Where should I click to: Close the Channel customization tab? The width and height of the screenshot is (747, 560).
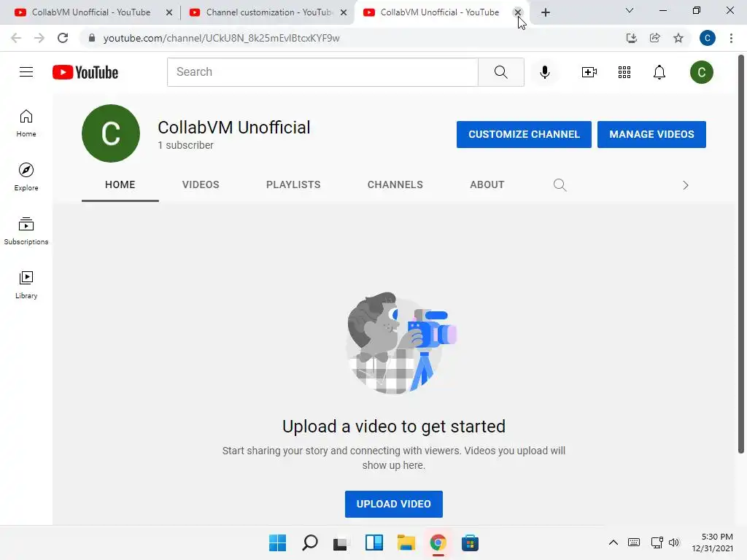pos(344,13)
